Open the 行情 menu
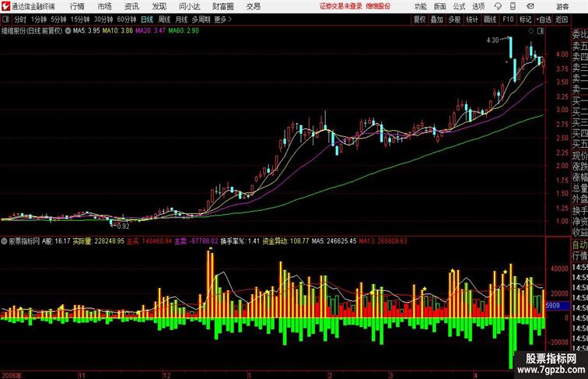The height and width of the screenshot is (379, 588). tap(77, 6)
